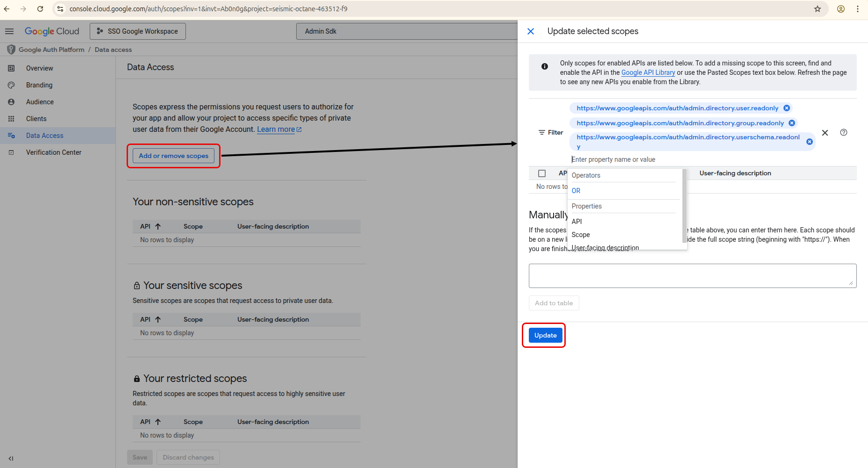868x468 pixels.
Task: Open the Google Cloud navigation hamburger menu
Action: pos(9,31)
